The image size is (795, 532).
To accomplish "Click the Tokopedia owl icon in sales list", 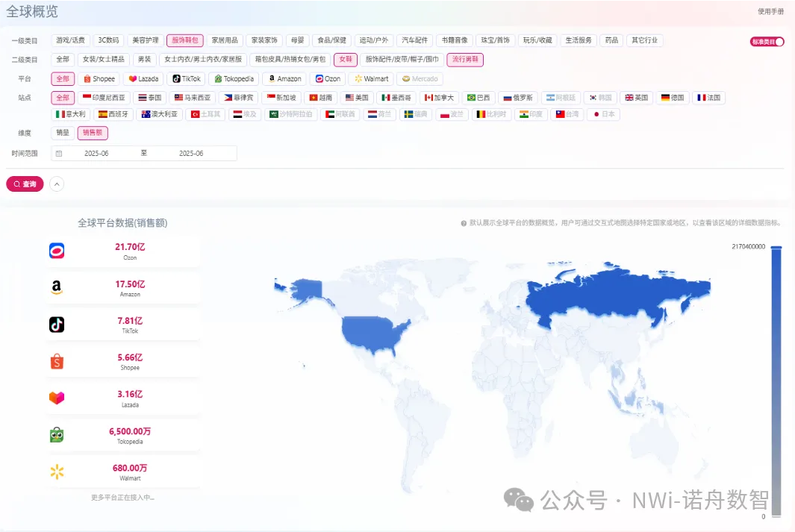I will [57, 435].
